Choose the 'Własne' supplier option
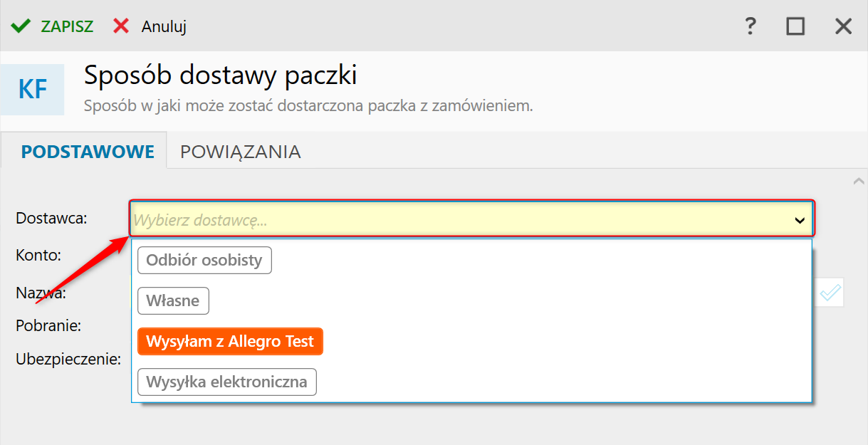868x445 pixels. click(x=173, y=301)
